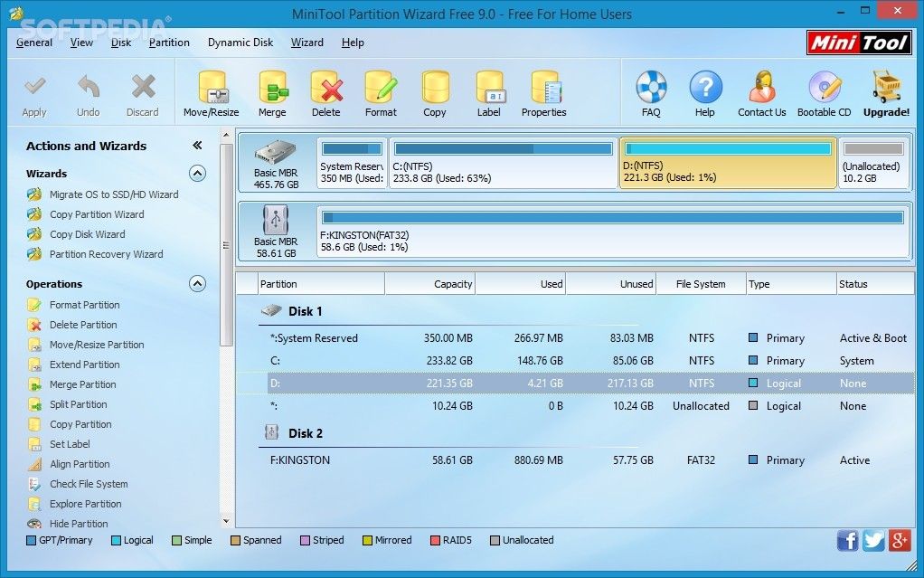Choose Extend Partition operation
Viewport: 924px width, 578px height.
pyautogui.click(x=84, y=365)
